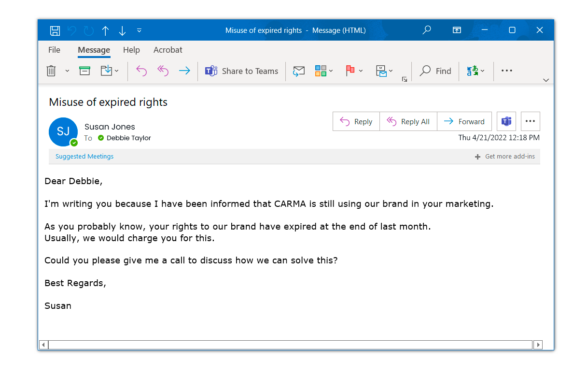
Task: Click the Mark Unread envelope icon
Action: [299, 71]
